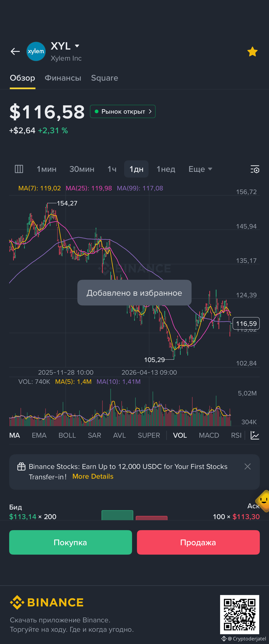Tap the chart high label 154,27
This screenshot has height=644, width=269.
[67, 203]
